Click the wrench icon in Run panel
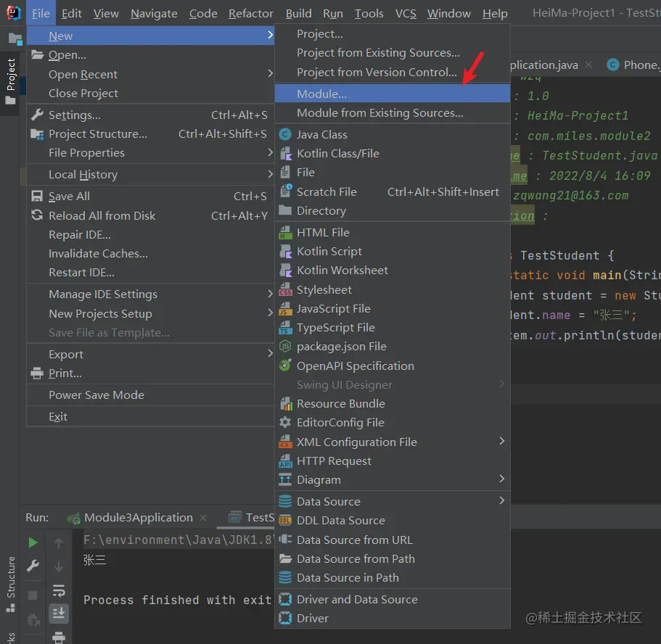 pos(33,566)
